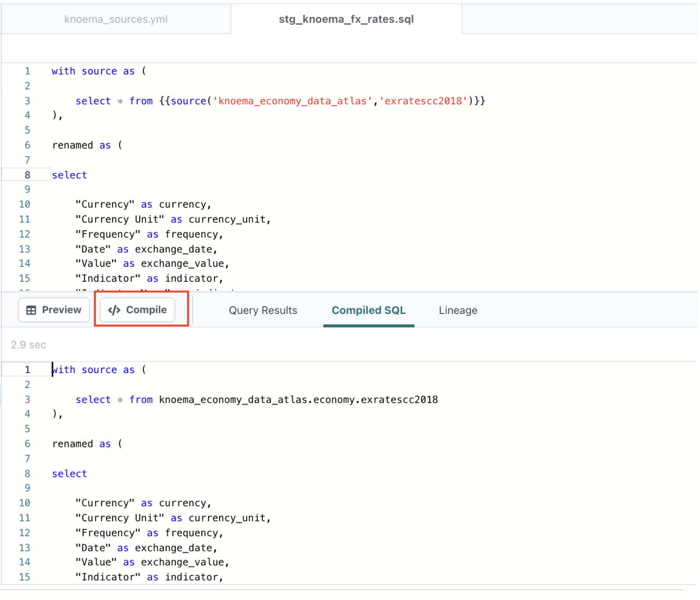Click the compiled knoema_economy_data_atlas.economy.exratescc2018 table reference
Viewport: 700px width, 600px height.
[298, 400]
